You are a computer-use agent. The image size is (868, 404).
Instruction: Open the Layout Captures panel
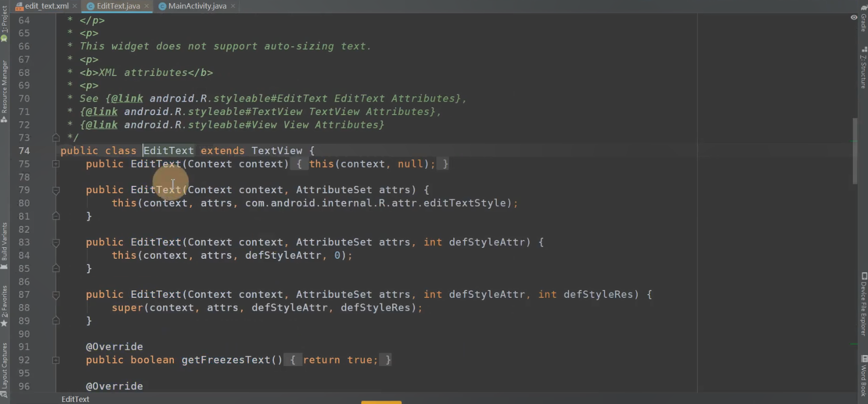[x=4, y=370]
